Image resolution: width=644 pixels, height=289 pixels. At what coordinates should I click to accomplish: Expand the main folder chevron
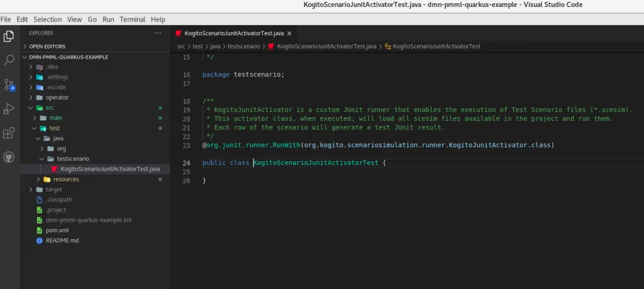click(x=35, y=118)
